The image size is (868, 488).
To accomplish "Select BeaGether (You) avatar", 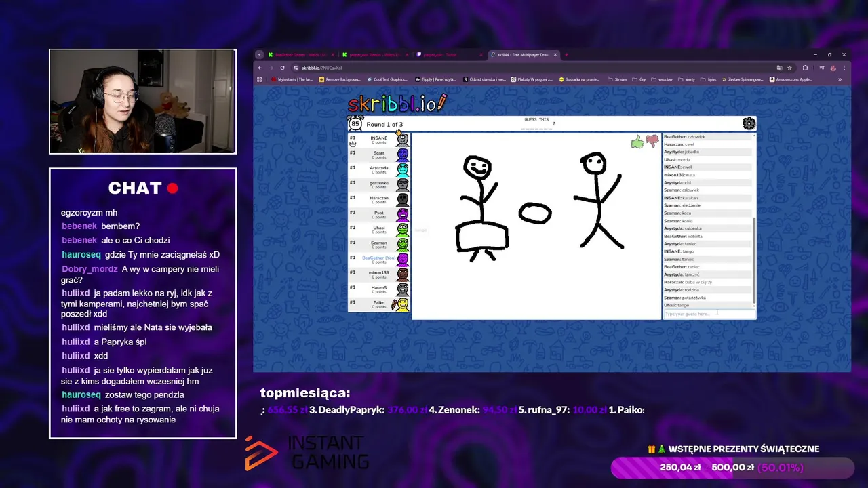I will (402, 259).
